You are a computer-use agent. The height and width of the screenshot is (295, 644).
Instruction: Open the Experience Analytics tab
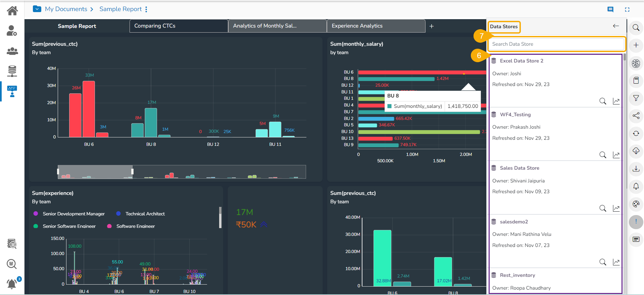(376, 26)
